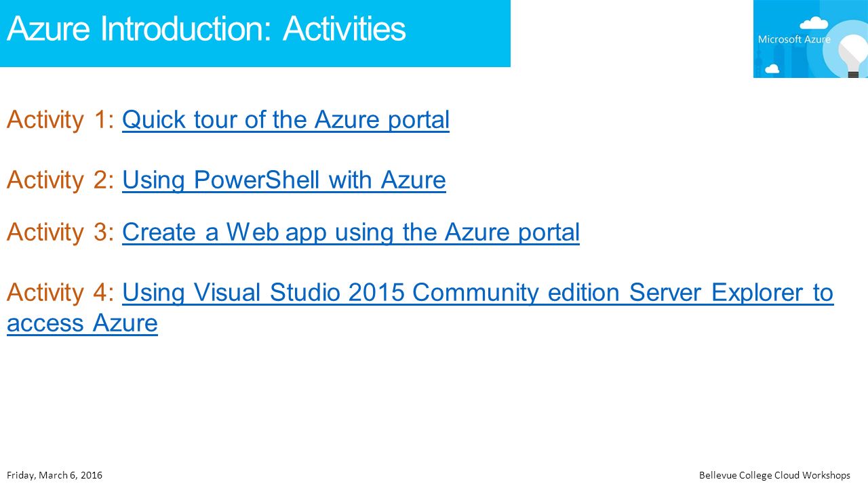Select the "Activity 1:" label
The image size is (868, 488).
(61, 120)
